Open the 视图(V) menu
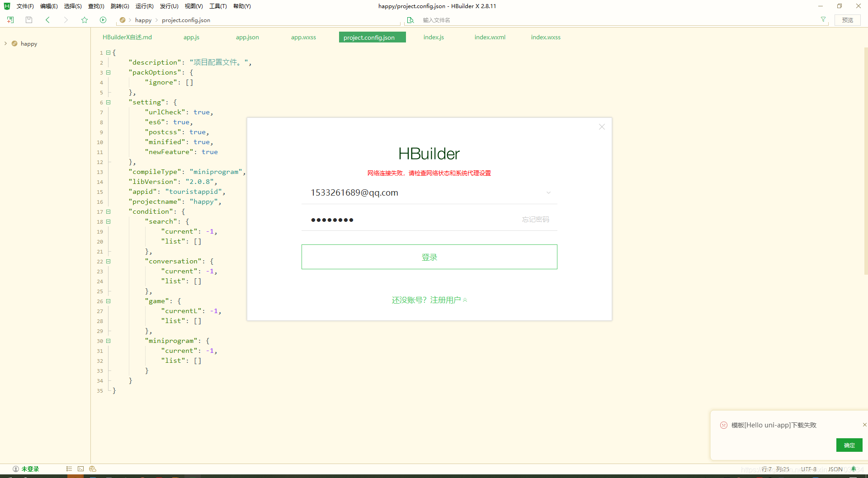The width and height of the screenshot is (868, 478). [193, 6]
